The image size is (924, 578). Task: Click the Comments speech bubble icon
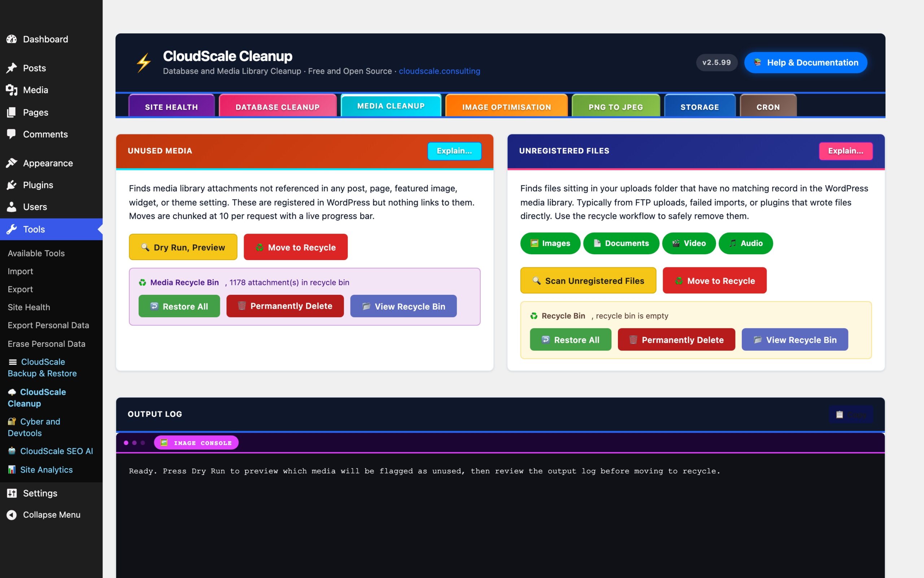click(x=12, y=134)
